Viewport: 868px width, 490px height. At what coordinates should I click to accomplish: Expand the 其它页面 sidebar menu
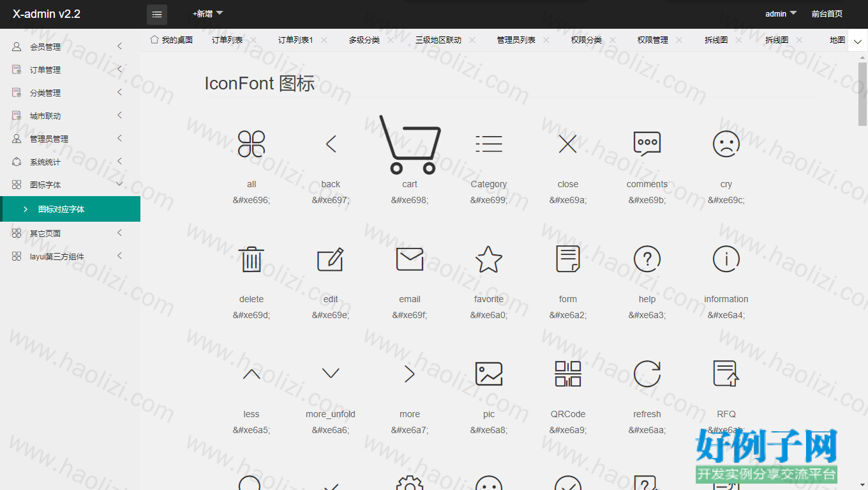click(x=70, y=233)
